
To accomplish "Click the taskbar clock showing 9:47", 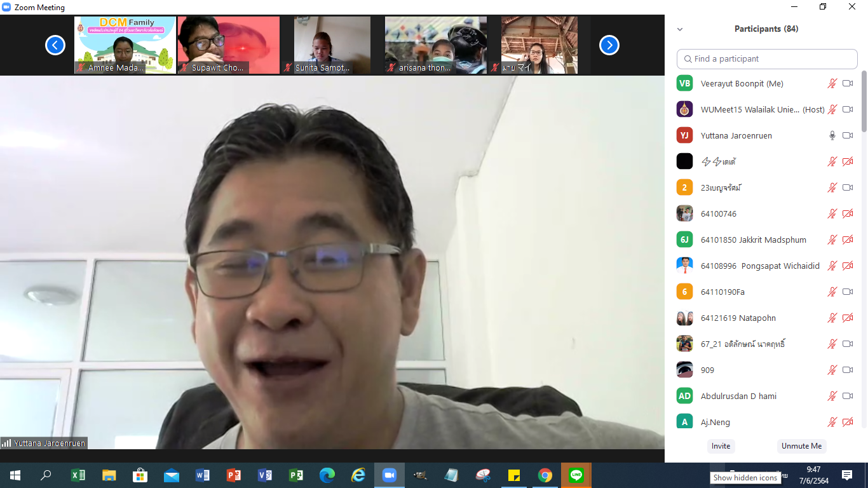I will click(x=813, y=475).
